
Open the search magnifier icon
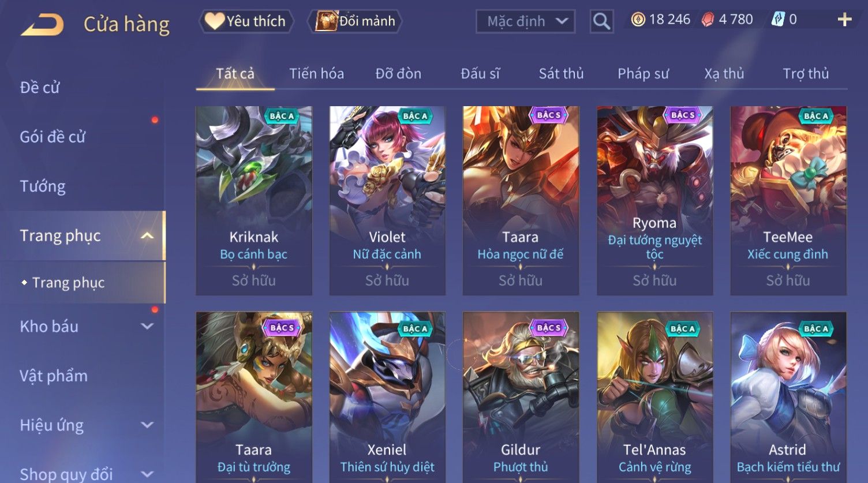tap(601, 22)
